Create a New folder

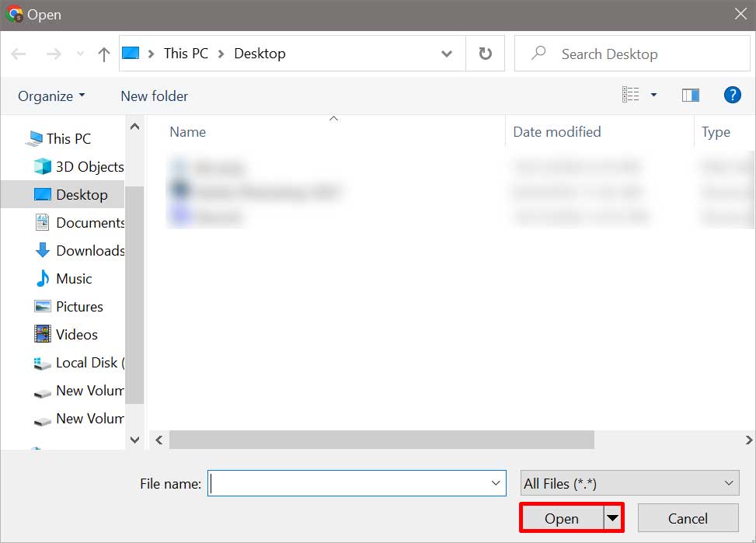pyautogui.click(x=155, y=96)
